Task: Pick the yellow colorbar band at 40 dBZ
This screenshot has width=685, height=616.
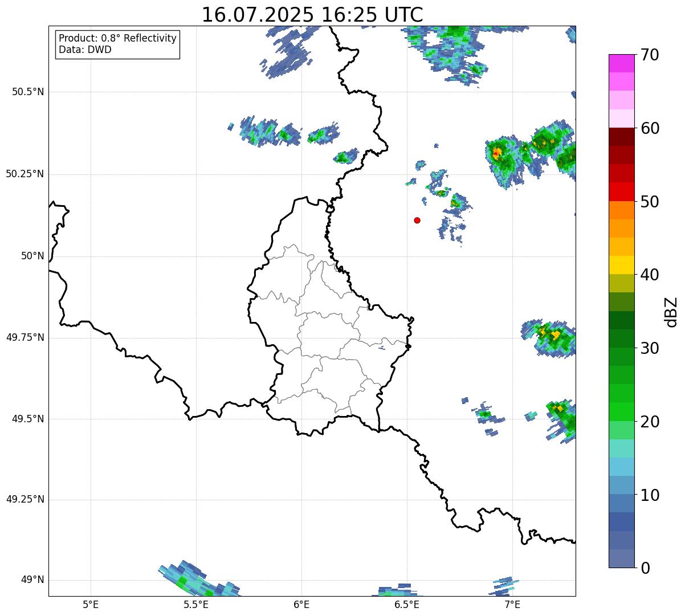Action: (622, 266)
